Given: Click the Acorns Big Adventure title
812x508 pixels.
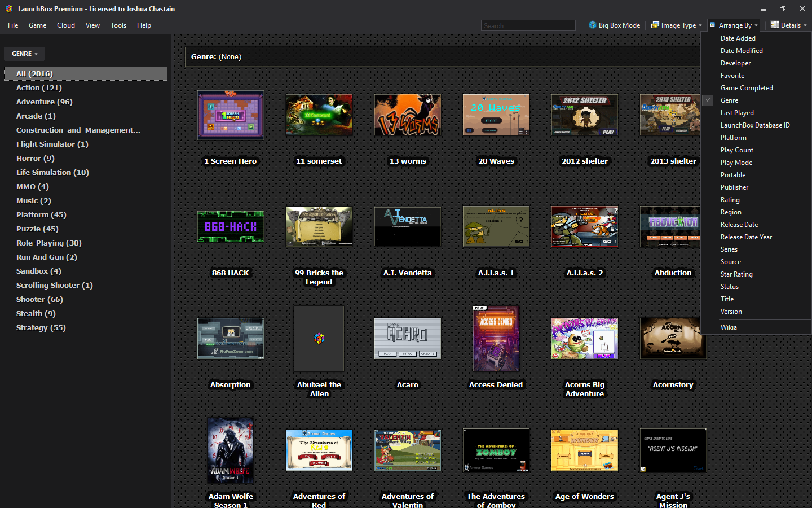Looking at the screenshot, I should (585, 389).
